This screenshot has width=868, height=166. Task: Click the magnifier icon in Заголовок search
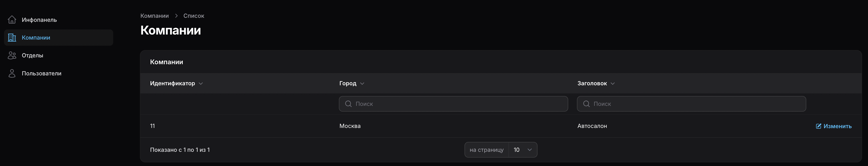pos(586,104)
